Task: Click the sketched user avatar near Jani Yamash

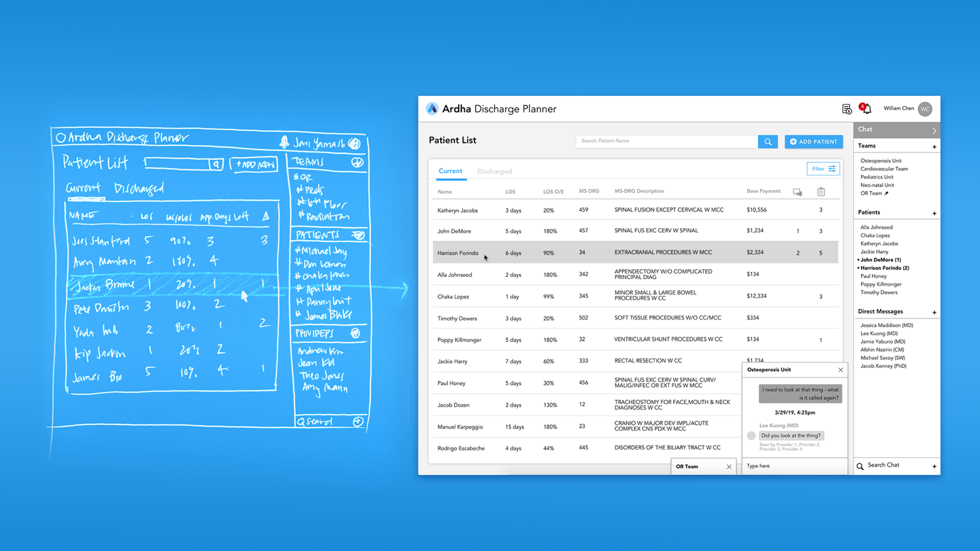Action: click(355, 143)
